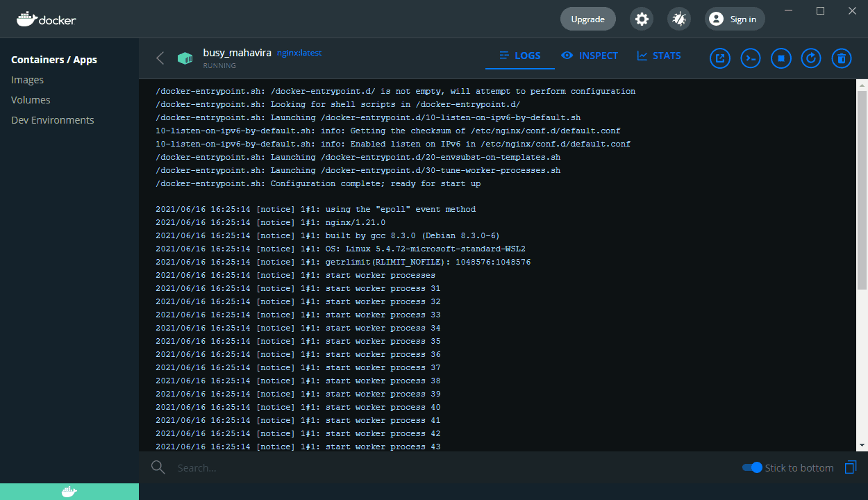868x500 pixels.
Task: Delete the busy_mahavira container
Action: (x=841, y=58)
